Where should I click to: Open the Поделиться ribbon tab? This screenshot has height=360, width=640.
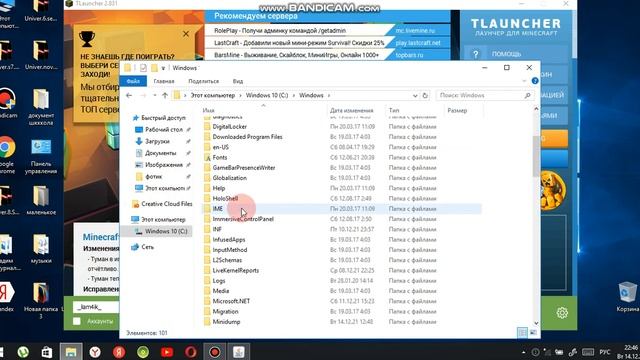pos(203,81)
